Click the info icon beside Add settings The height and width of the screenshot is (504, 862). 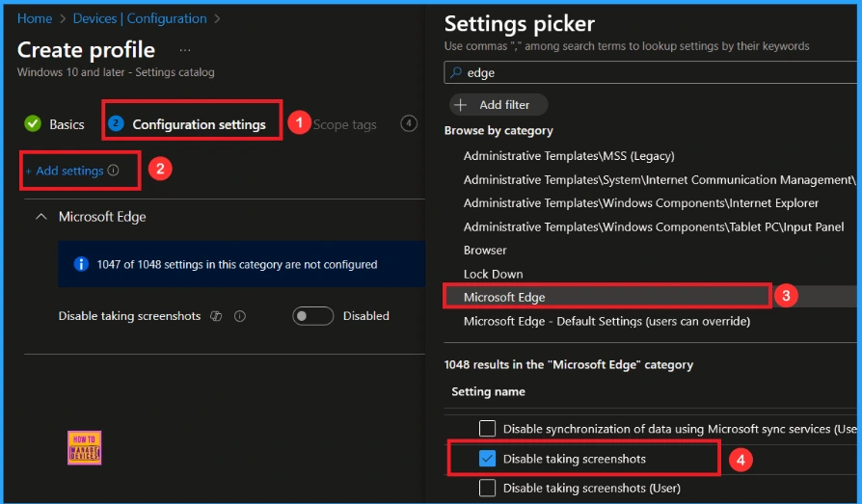point(113,171)
